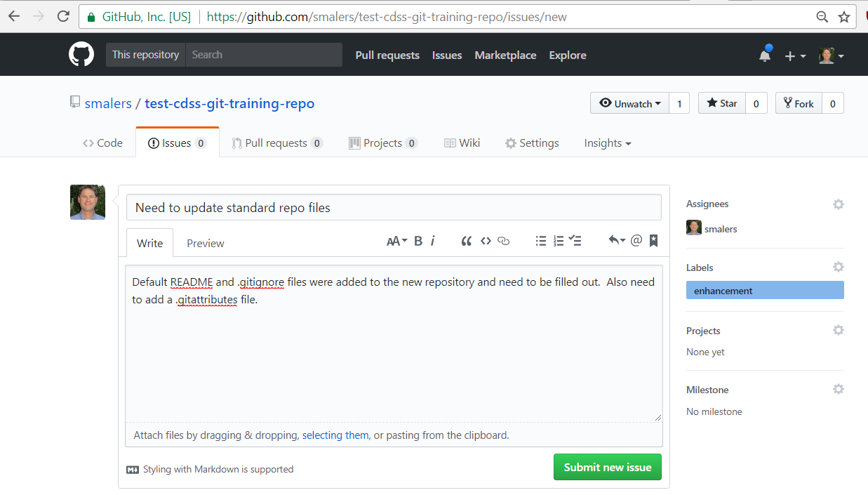Add a link via toolbar icon
This screenshot has height=495, width=868.
503,241
